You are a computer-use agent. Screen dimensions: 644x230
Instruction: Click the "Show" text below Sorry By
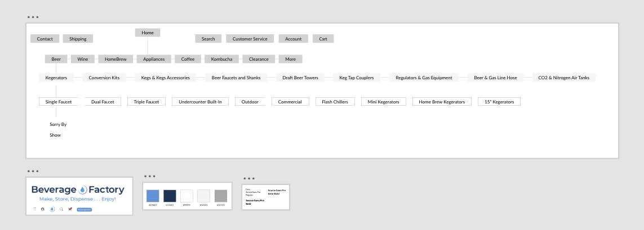click(55, 135)
